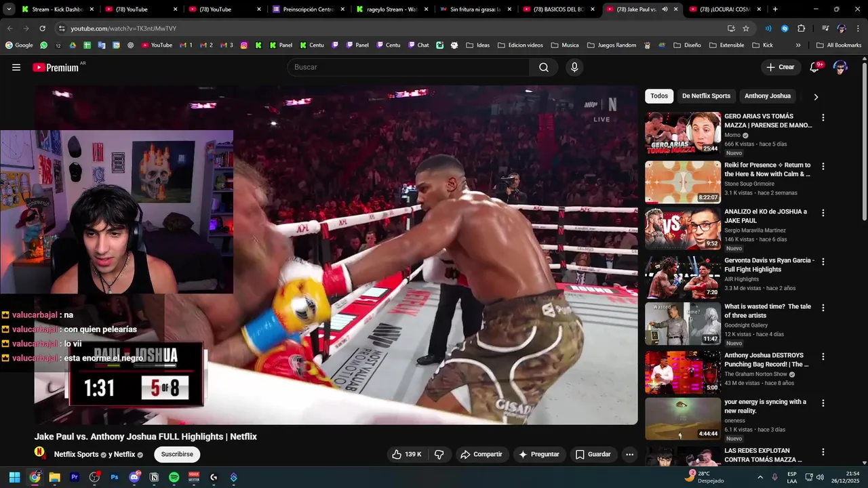
Task: Click Compartir to share the video
Action: coord(481,454)
